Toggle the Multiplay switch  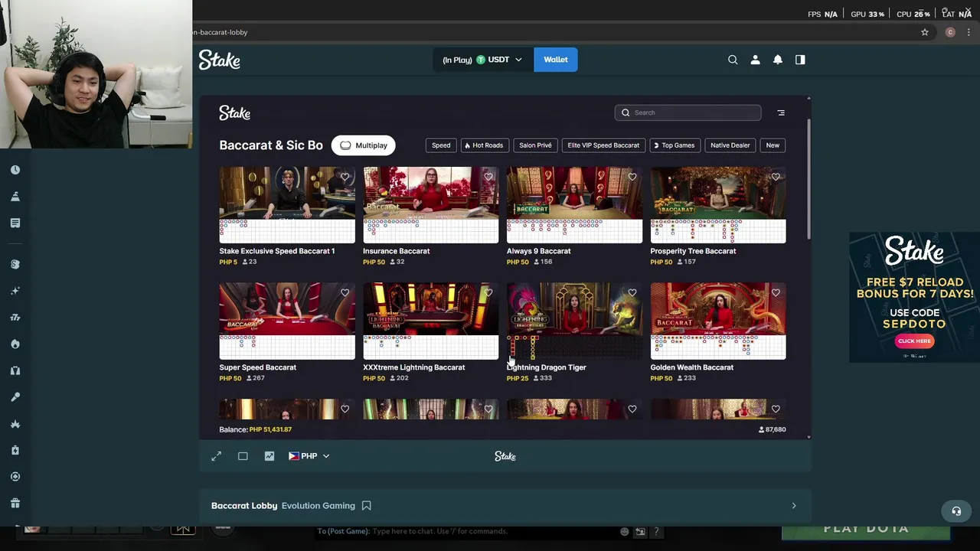[364, 145]
